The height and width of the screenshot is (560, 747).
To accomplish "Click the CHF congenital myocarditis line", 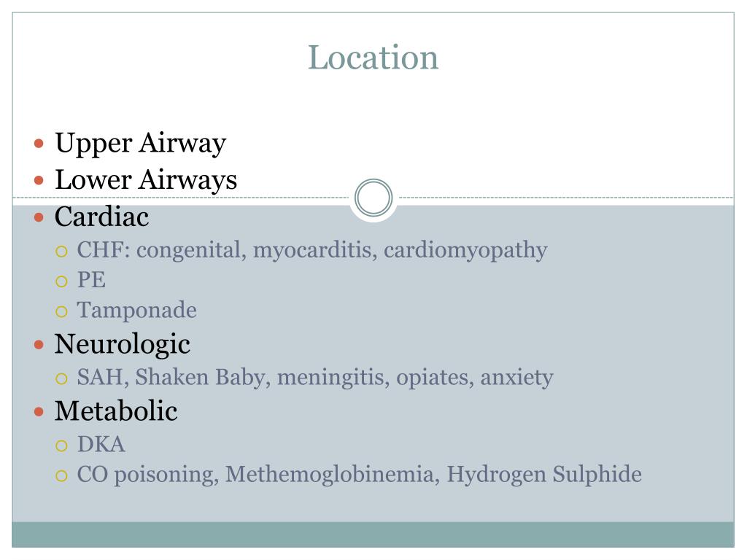I will tap(312, 250).
